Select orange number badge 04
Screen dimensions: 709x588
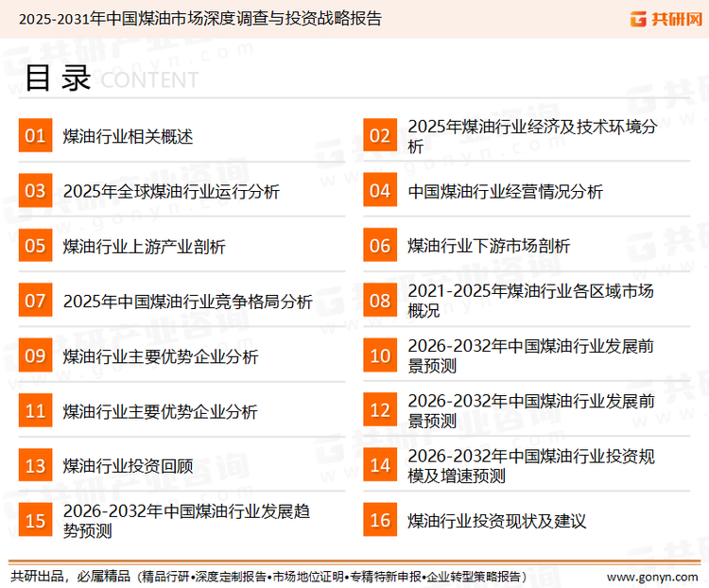(380, 190)
